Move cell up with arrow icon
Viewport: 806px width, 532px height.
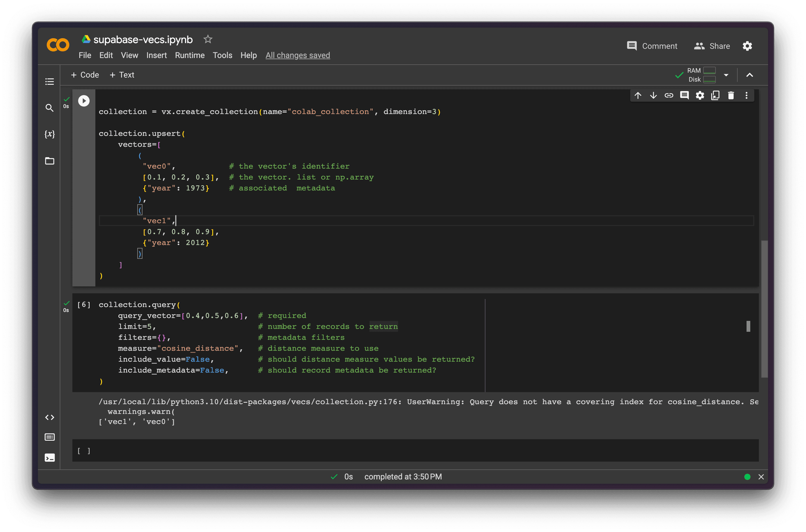tap(638, 96)
